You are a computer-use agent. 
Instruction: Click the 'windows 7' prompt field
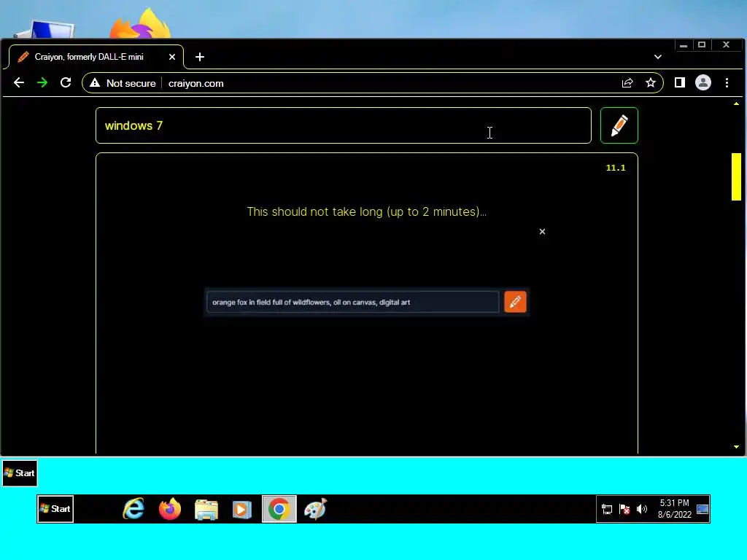pos(344,125)
